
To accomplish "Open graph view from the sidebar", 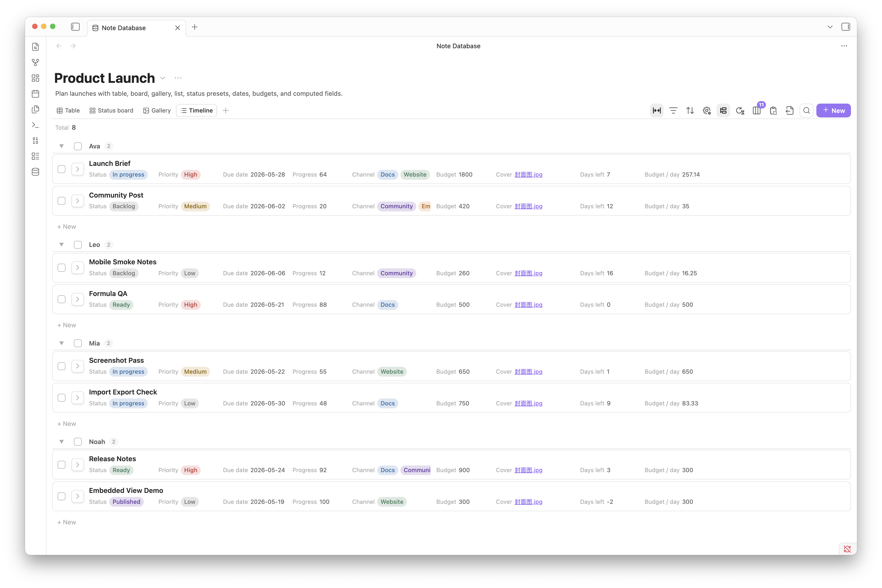I will (35, 62).
